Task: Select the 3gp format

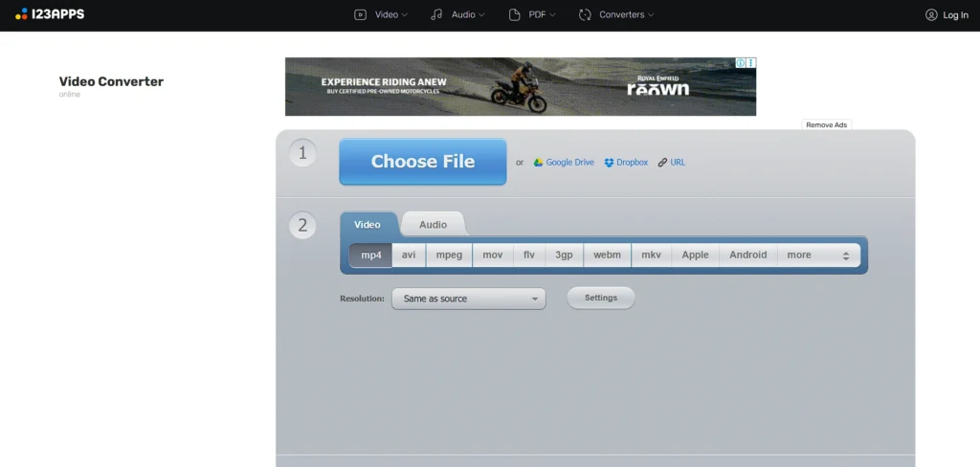Action: pos(565,256)
